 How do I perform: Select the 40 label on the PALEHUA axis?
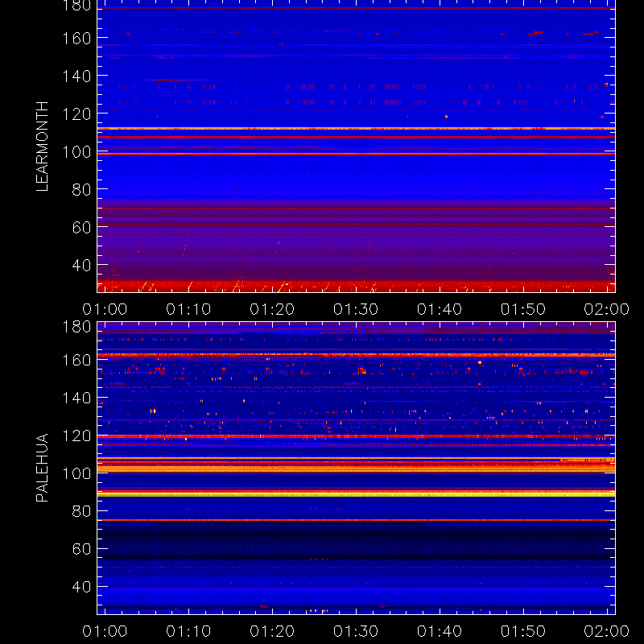pos(81,587)
